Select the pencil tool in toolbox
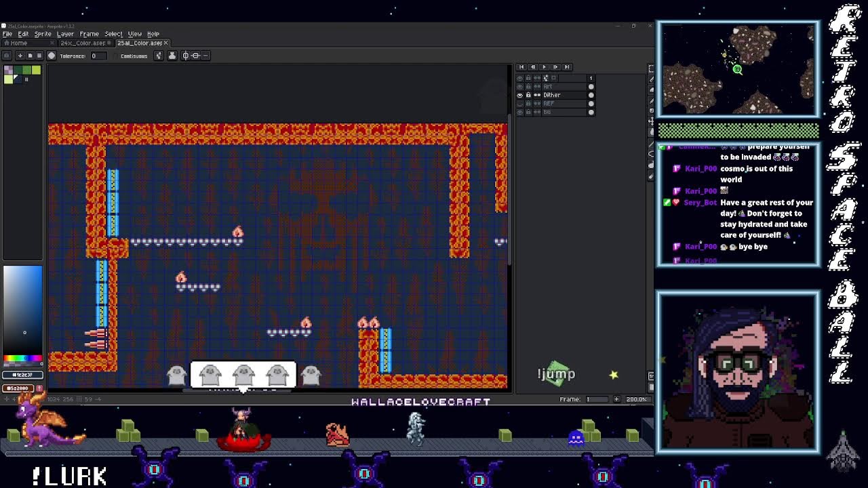The image size is (868, 488). point(652,80)
